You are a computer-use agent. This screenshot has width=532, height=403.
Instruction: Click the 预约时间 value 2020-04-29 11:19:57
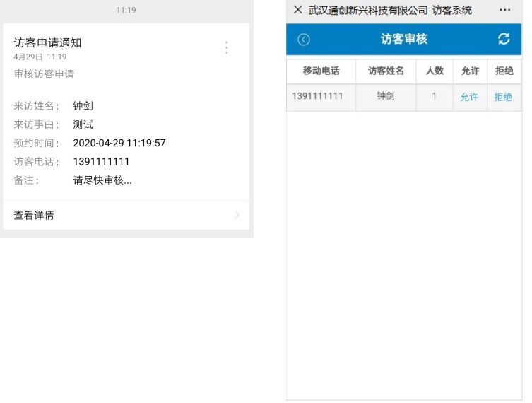pos(119,143)
